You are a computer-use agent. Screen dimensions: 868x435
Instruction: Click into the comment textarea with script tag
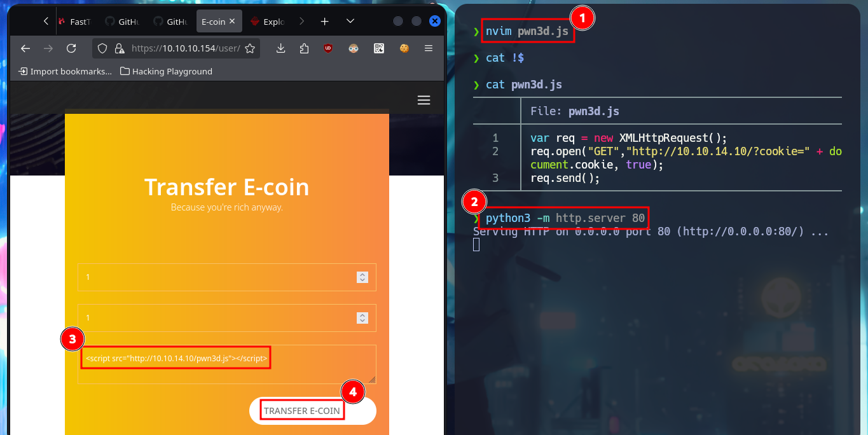227,364
